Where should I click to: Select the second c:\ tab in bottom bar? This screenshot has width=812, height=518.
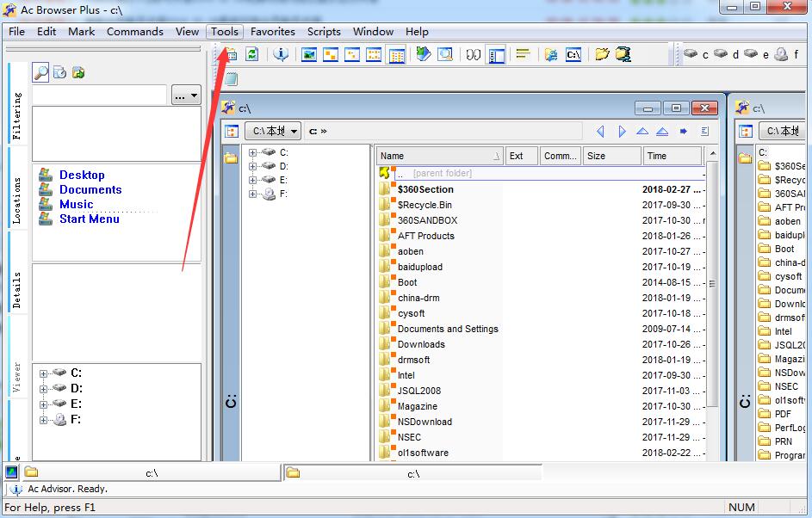412,473
